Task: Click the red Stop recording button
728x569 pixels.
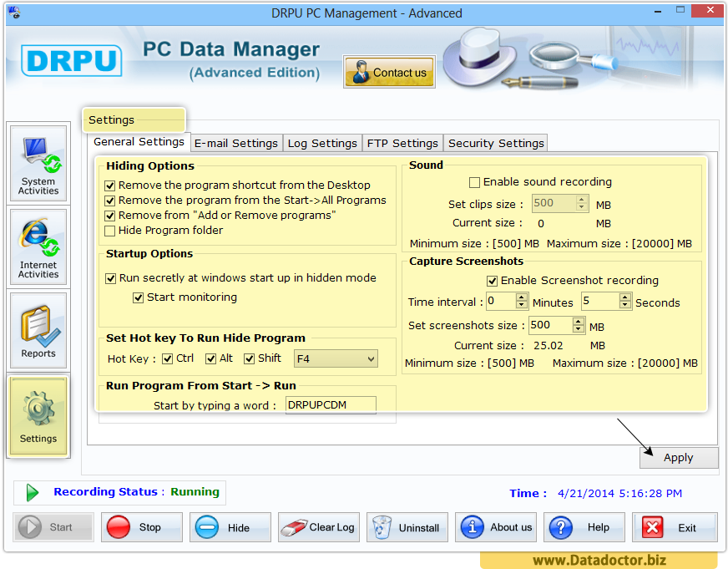Action: click(142, 527)
